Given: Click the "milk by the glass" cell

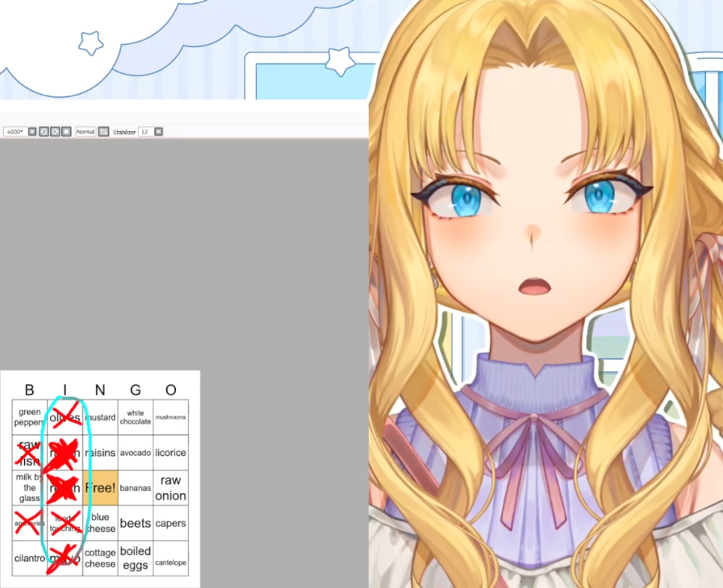Looking at the screenshot, I should pos(29,488).
